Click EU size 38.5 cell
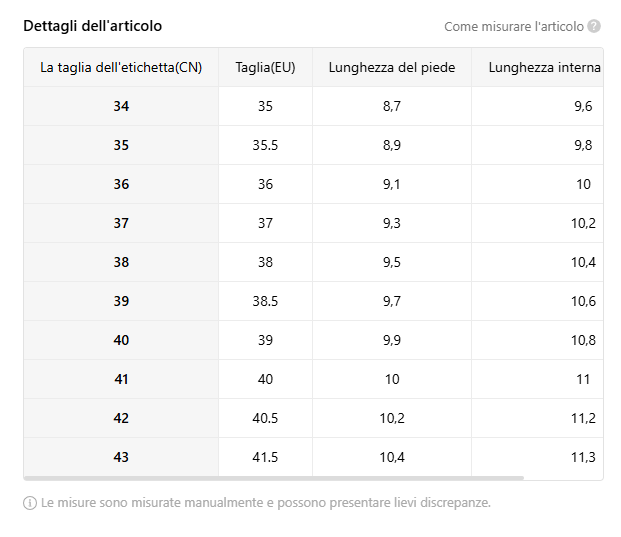 pyautogui.click(x=265, y=301)
